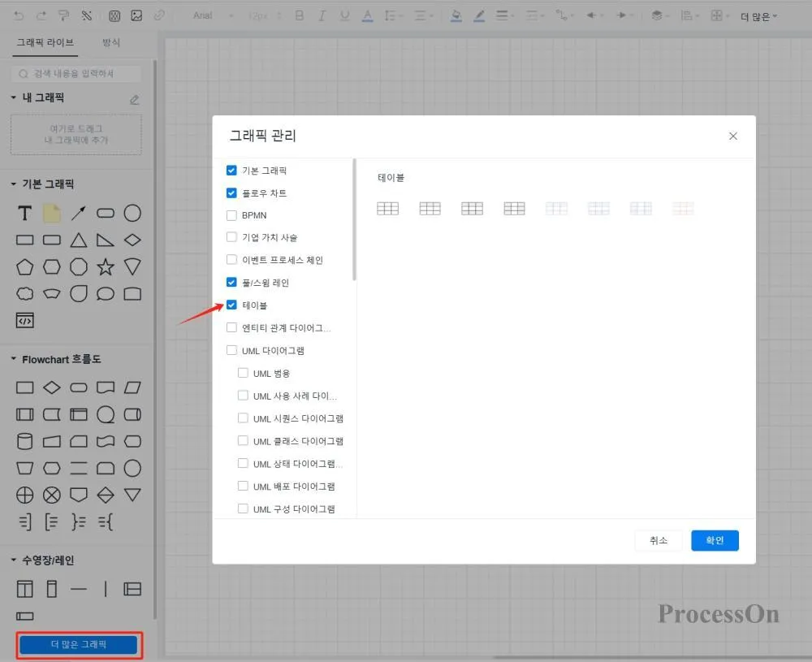This screenshot has width=812, height=662.
Task: Select the five-pointed star shape
Action: point(106,266)
